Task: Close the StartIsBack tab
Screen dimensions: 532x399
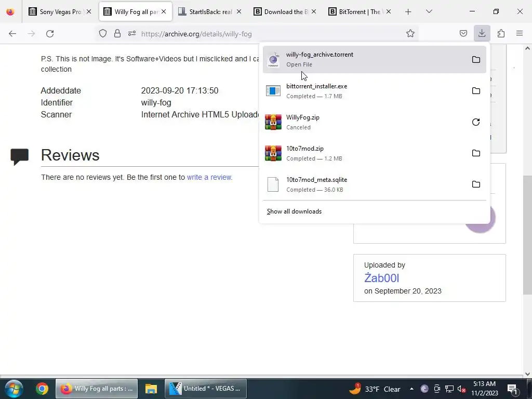Action: [x=239, y=11]
